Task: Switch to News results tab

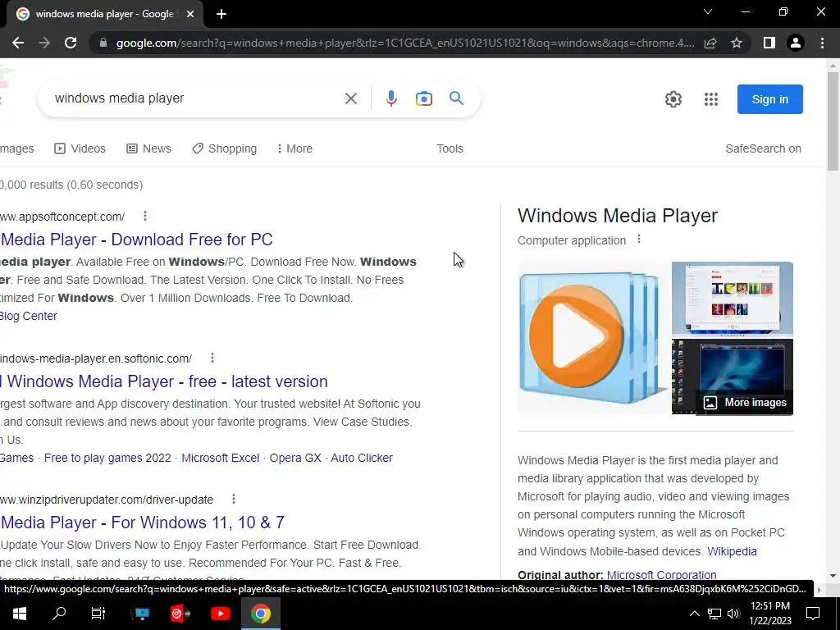Action: [149, 149]
